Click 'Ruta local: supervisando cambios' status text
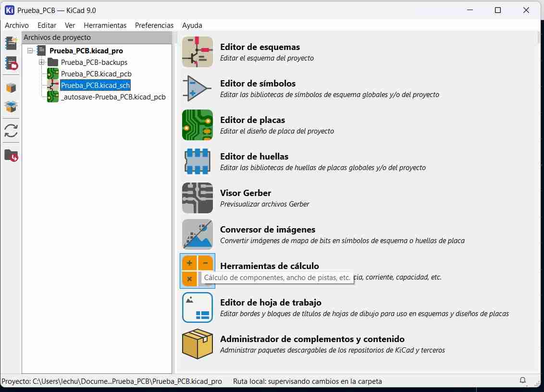The image size is (544, 392). (x=308, y=381)
